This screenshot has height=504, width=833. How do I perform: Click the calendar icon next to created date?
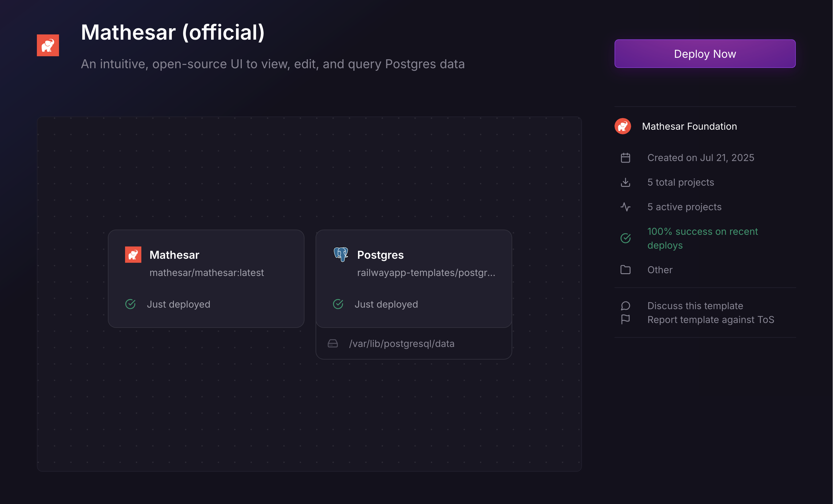click(625, 158)
